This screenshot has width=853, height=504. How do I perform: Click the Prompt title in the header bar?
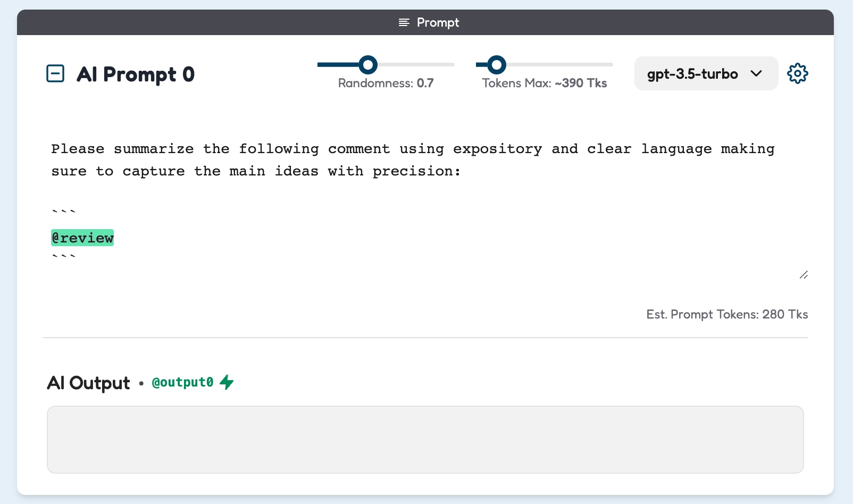(x=438, y=22)
